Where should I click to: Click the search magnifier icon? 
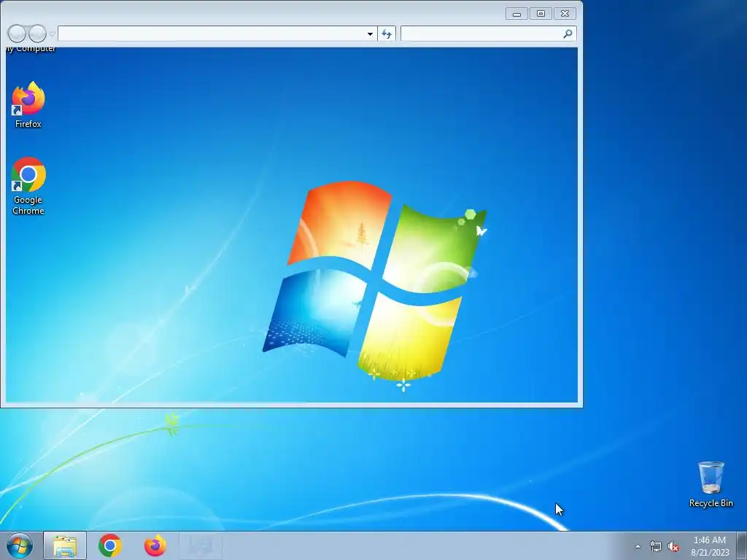[568, 34]
